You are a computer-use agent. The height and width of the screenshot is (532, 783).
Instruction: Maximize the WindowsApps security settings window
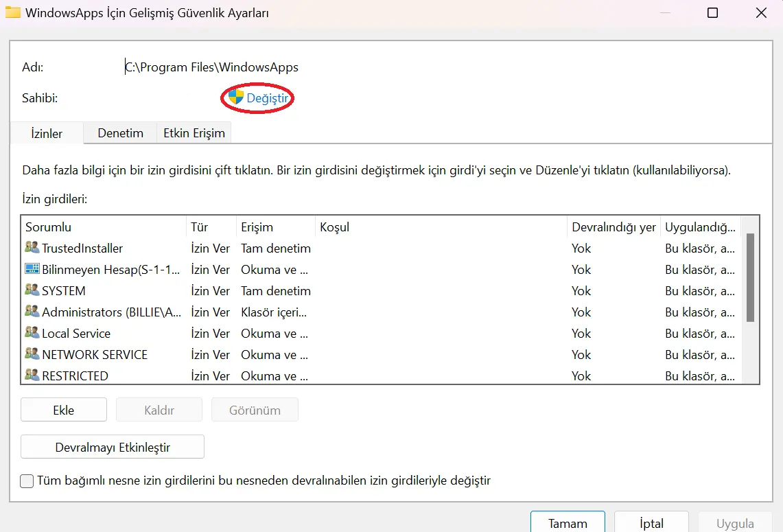coord(712,12)
